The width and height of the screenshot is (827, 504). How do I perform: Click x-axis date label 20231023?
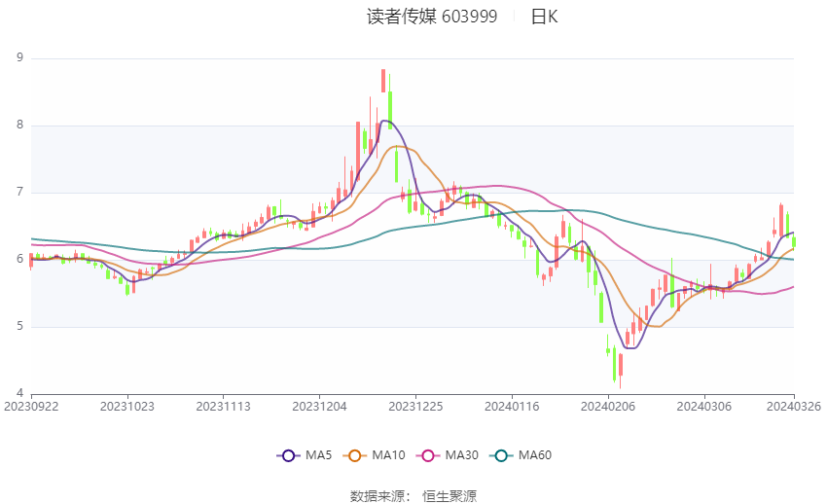127,407
